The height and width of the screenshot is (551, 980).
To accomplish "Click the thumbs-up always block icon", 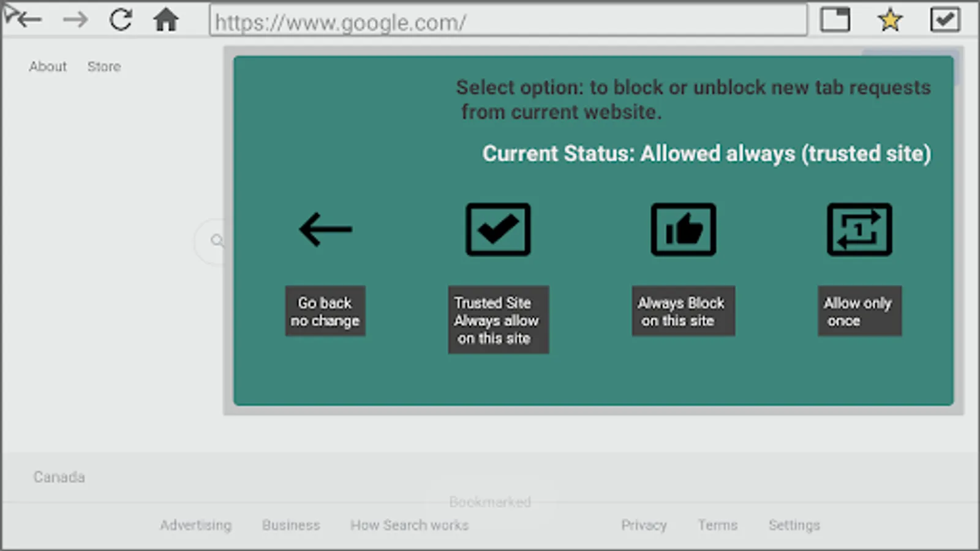I will tap(683, 230).
